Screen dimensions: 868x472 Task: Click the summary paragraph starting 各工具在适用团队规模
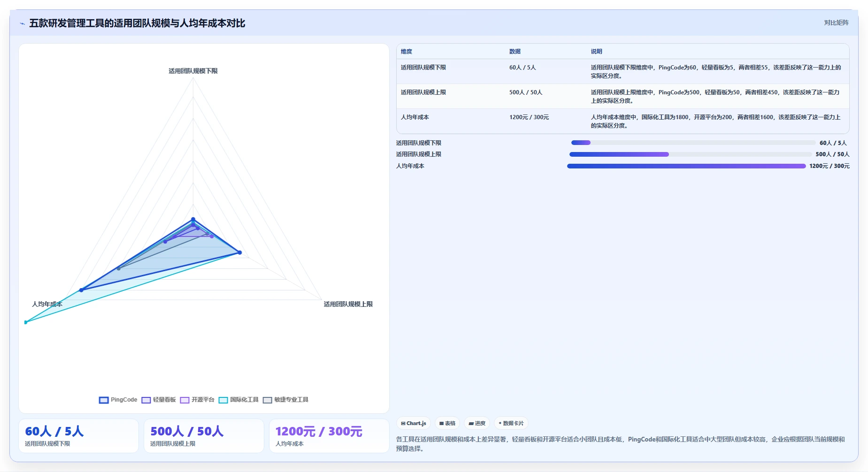pos(621,444)
